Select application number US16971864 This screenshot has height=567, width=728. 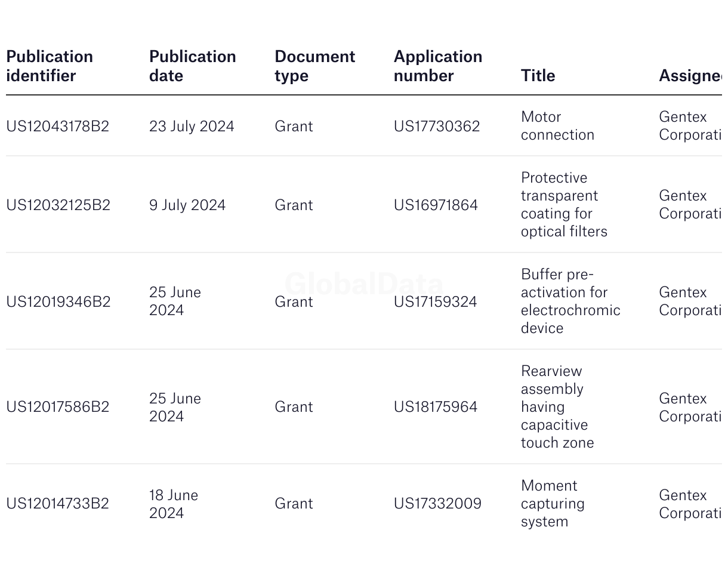click(436, 205)
